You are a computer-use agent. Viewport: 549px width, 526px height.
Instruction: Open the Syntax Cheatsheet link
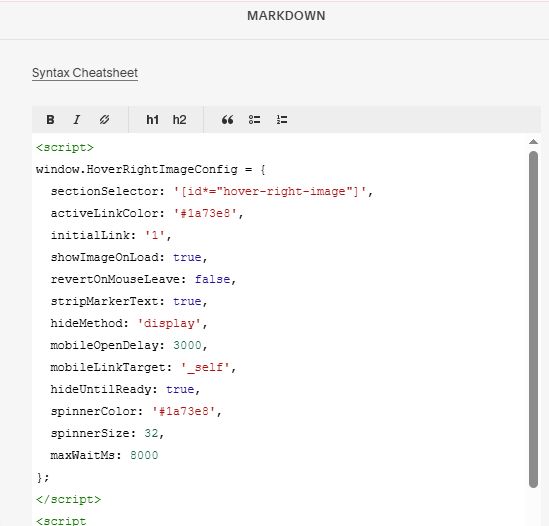pyautogui.click(x=85, y=73)
